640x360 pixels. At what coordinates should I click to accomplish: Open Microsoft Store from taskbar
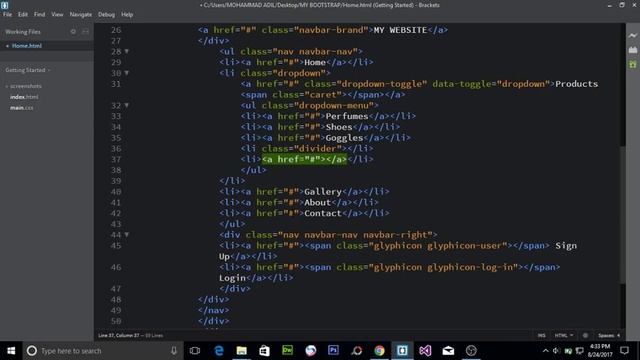click(264, 351)
